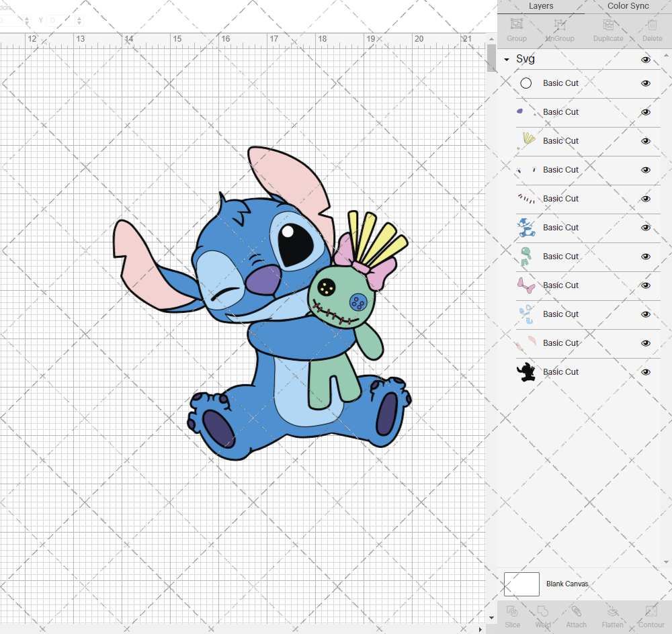Hide the black silhouette layer

point(645,372)
